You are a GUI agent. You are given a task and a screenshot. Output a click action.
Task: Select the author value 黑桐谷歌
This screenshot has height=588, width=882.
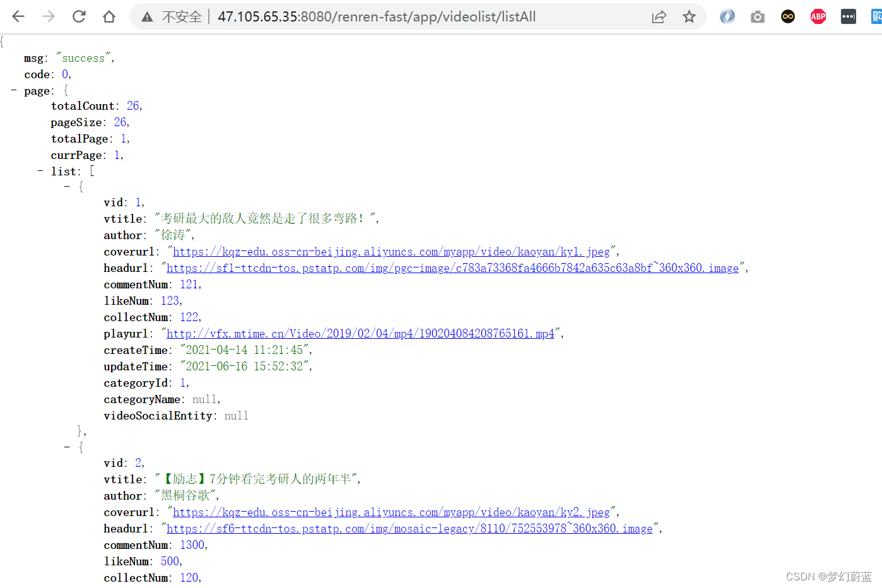(185, 496)
